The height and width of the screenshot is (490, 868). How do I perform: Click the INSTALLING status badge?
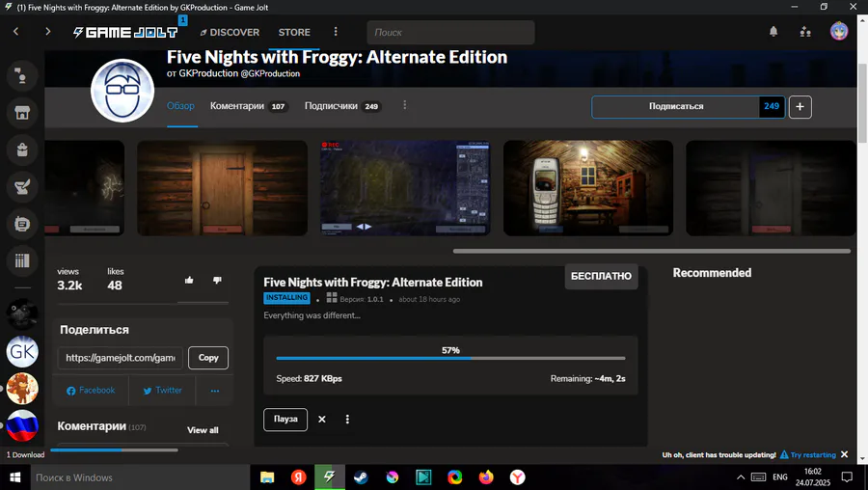coord(286,298)
